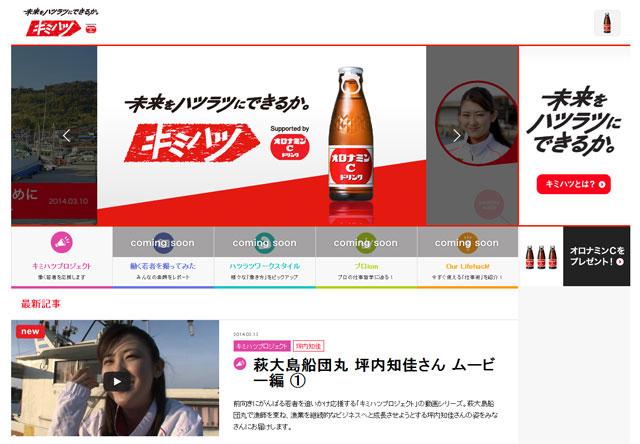Click the article date 2014.03.11

click(x=246, y=334)
